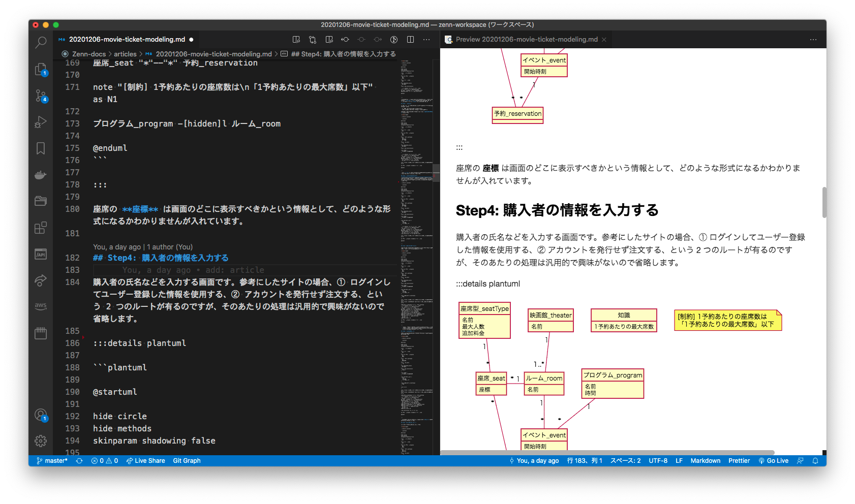This screenshot has width=855, height=504.
Task: Click the second preview side icon in editor toolbar
Action: [329, 39]
